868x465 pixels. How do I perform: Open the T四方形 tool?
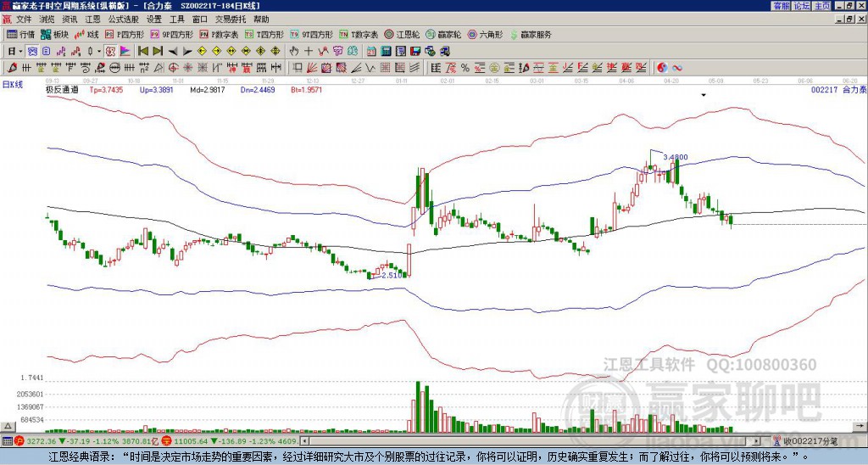[264, 34]
